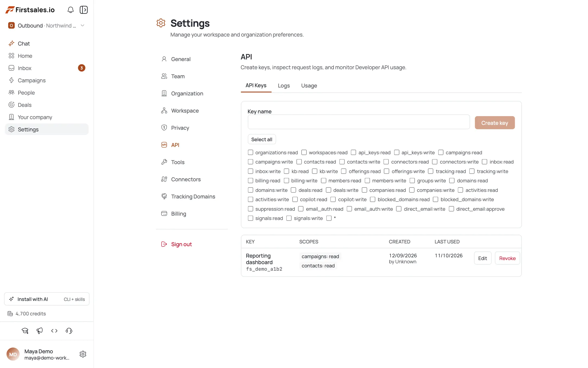Check the organizations:read scope
The image size is (588, 368).
point(250,152)
